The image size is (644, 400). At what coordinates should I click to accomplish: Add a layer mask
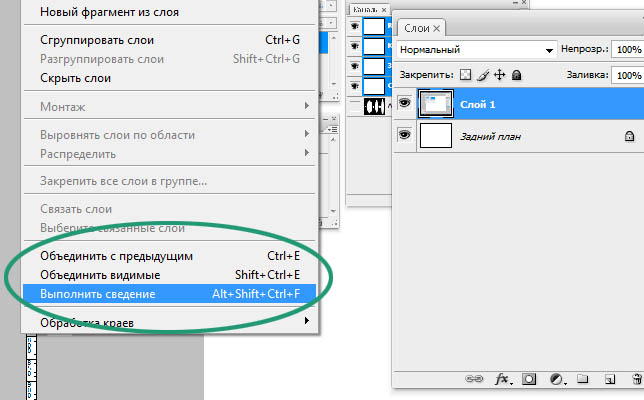(x=530, y=379)
